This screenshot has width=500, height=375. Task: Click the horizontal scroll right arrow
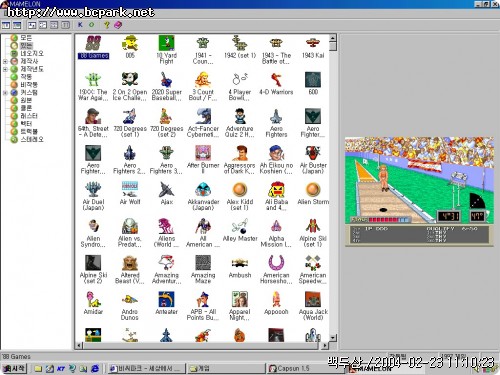coord(325,345)
